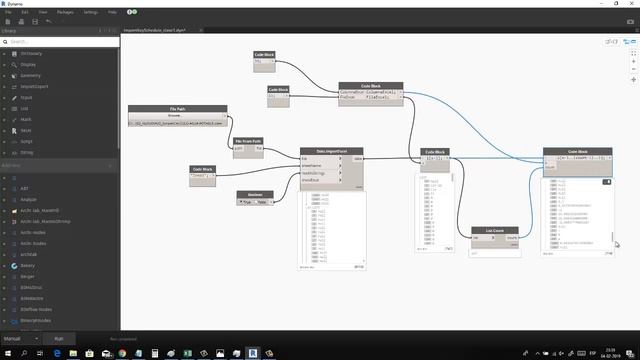Viewport: 640px width, 360px height.
Task: Toggle the pin on the last Code Block preview
Action: pos(607,182)
